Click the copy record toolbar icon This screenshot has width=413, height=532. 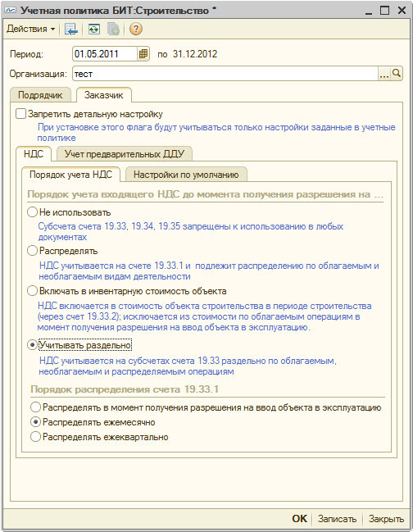pos(114,29)
